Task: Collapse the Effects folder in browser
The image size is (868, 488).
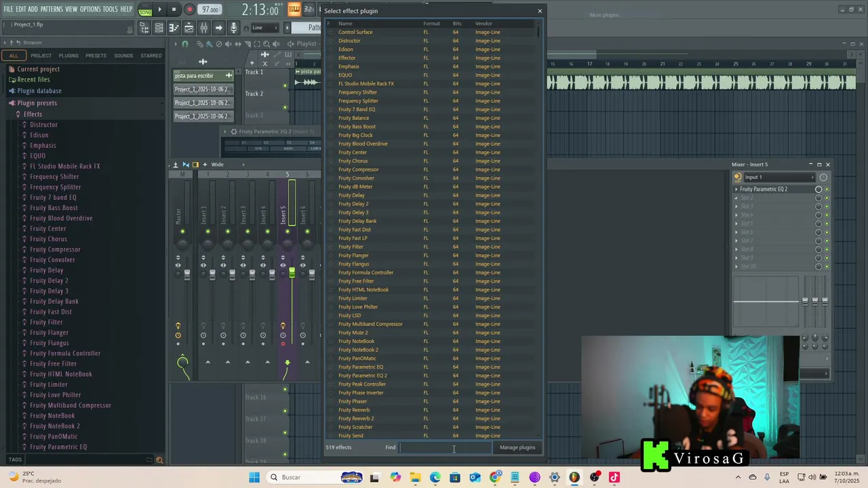Action: [x=33, y=115]
